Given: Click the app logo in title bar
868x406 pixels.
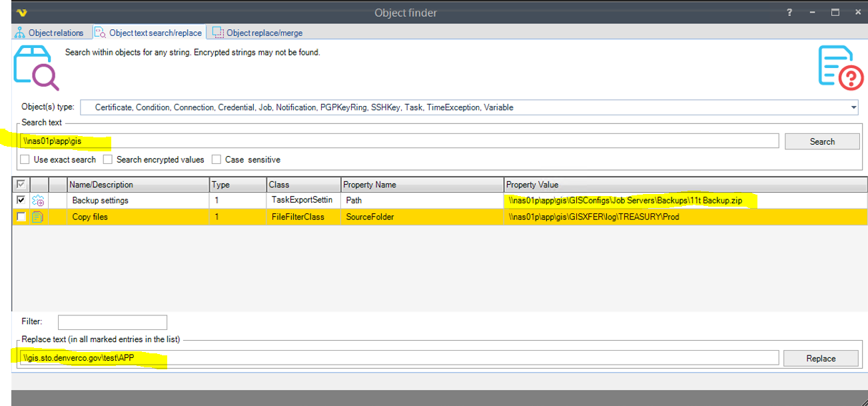Looking at the screenshot, I should coord(22,13).
